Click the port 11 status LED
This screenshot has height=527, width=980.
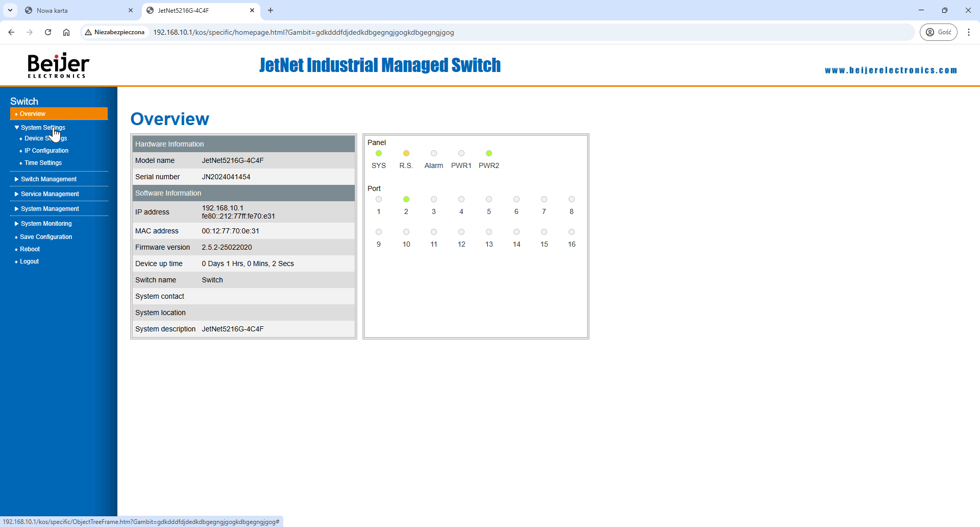click(x=434, y=232)
